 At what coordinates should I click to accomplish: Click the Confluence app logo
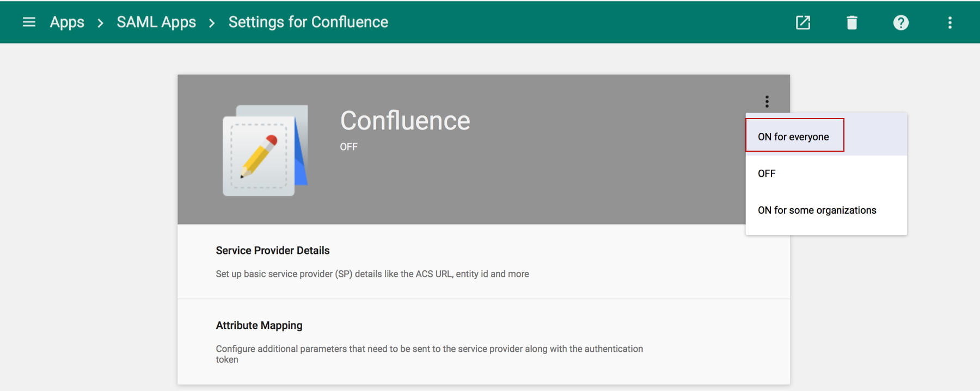click(265, 151)
